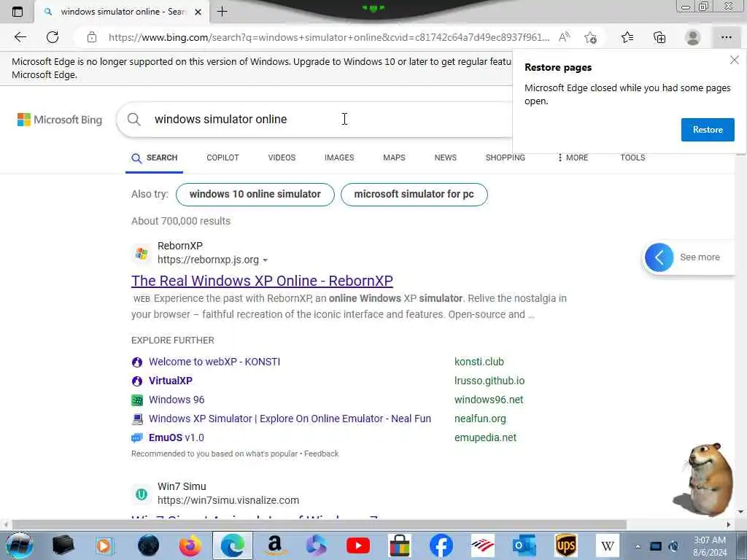This screenshot has height=560, width=747.
Task: Click the Feedback link under recommendations
Action: (321, 454)
